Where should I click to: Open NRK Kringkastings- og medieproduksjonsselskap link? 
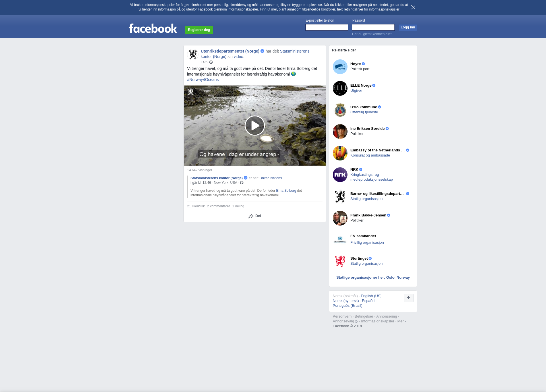(x=371, y=177)
